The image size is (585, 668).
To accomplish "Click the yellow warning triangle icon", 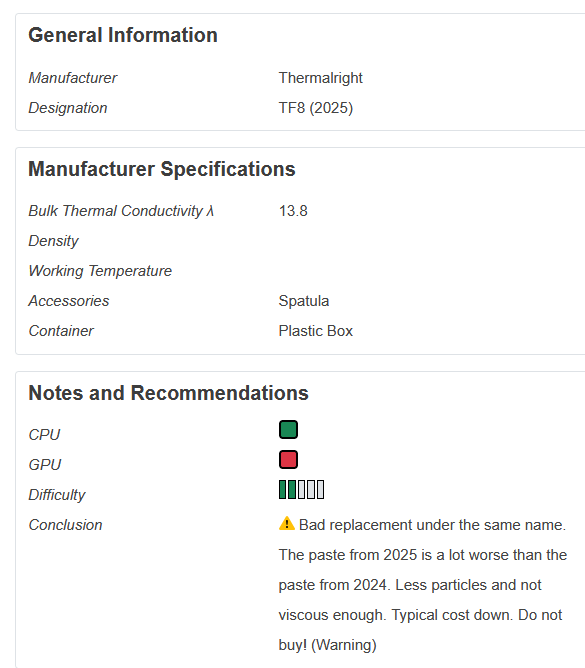I will 287,523.
